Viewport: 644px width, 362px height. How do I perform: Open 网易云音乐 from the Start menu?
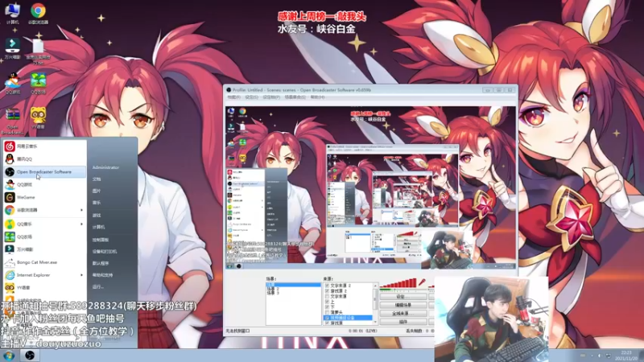(x=44, y=146)
